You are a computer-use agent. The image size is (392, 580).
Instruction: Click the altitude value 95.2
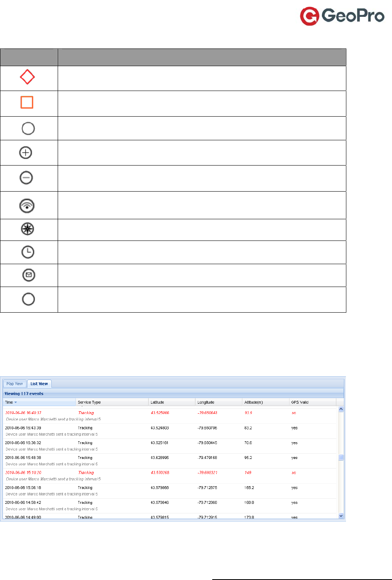[x=248, y=458]
